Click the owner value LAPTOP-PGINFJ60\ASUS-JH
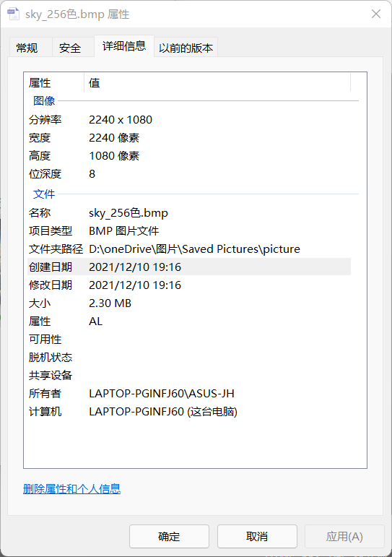 tap(162, 394)
